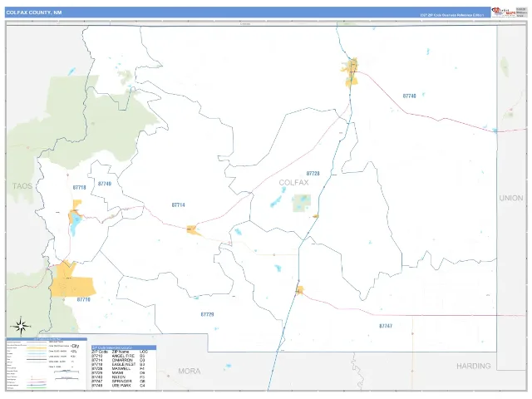Click the UNION county label
532x399 pixels.
pyautogui.click(x=511, y=198)
